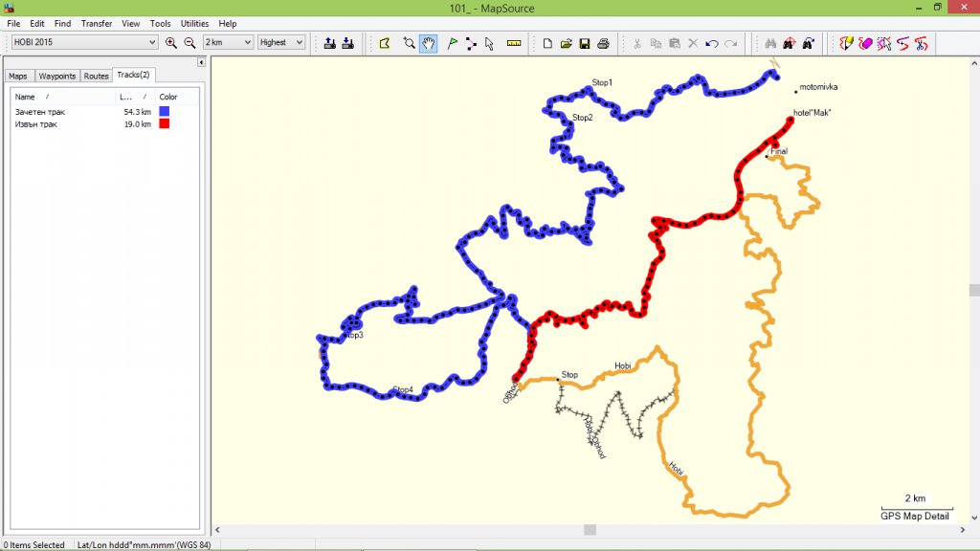980x551 pixels.
Task: Click map scroll down arrow
Action: pyautogui.click(x=974, y=518)
